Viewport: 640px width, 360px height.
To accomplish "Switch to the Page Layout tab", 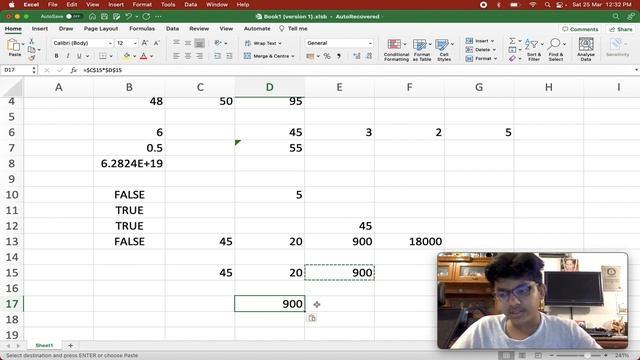I will pyautogui.click(x=101, y=29).
